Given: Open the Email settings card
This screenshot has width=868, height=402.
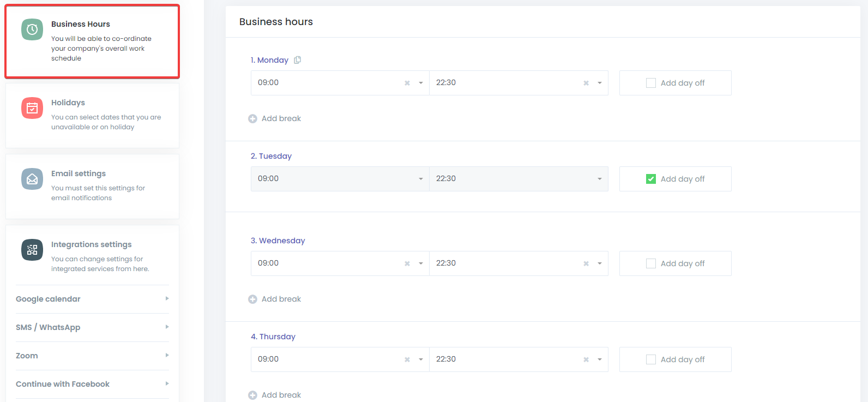Looking at the screenshot, I should click(x=92, y=187).
